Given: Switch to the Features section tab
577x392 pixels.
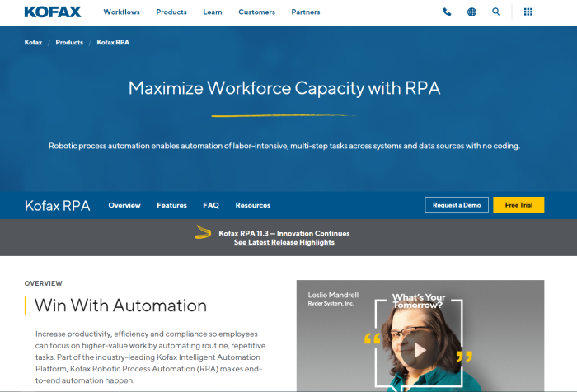Looking at the screenshot, I should tap(171, 205).
